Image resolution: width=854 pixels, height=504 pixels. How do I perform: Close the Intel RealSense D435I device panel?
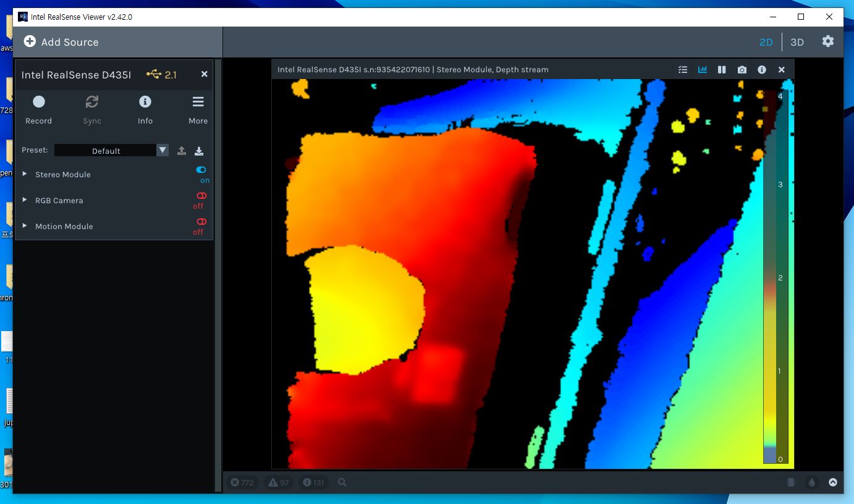pos(204,74)
